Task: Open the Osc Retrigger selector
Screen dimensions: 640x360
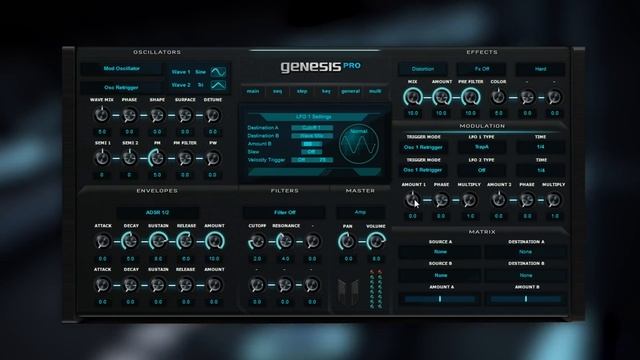Action: [x=121, y=87]
